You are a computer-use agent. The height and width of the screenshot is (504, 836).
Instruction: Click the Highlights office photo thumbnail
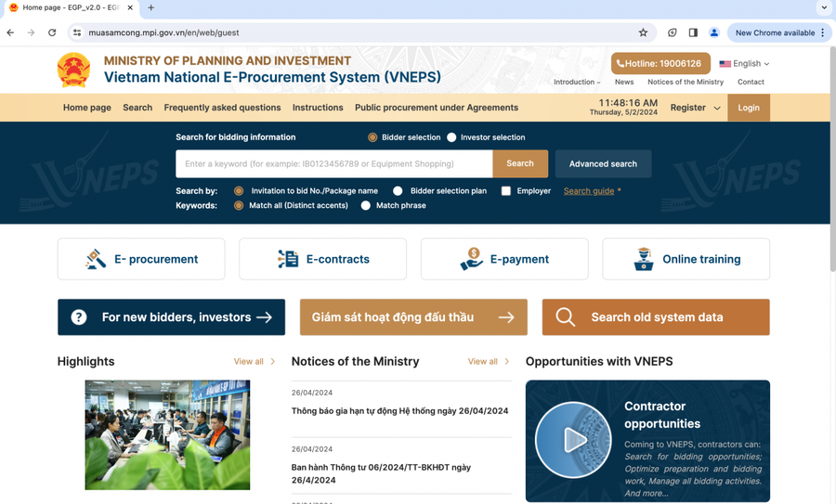coord(167,434)
